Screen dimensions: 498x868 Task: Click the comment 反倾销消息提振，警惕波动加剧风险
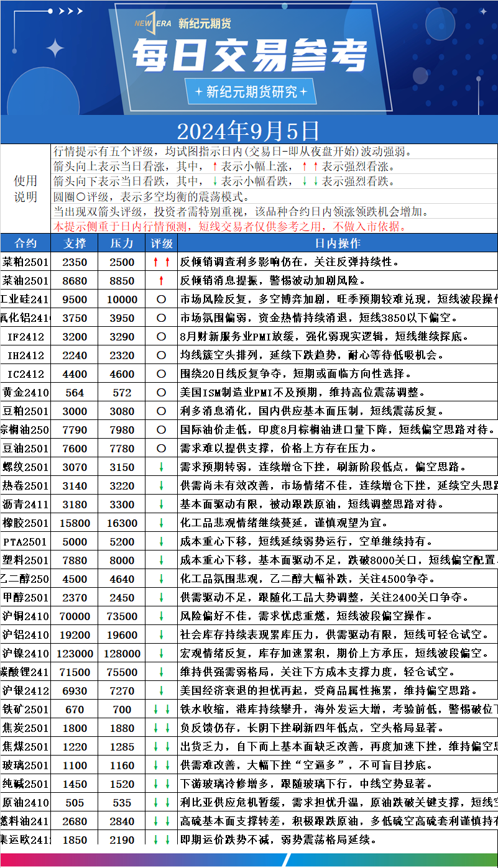point(272,281)
